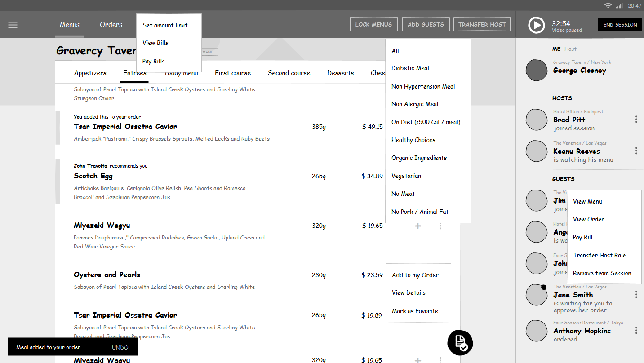This screenshot has width=644, height=363.
Task: Open more options for Miyazaki Wagyu 320g
Action: [440, 226]
